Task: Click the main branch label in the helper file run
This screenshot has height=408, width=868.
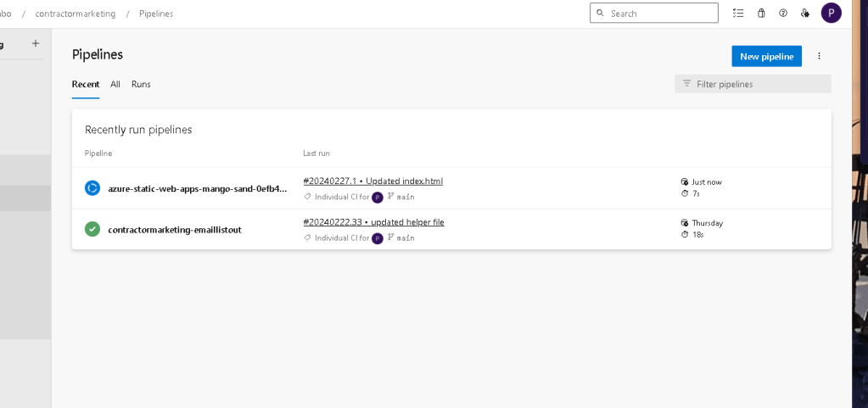Action: [406, 238]
